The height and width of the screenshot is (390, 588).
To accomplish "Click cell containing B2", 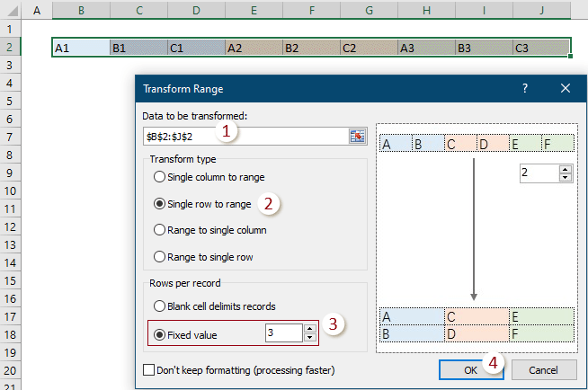I will tap(312, 48).
